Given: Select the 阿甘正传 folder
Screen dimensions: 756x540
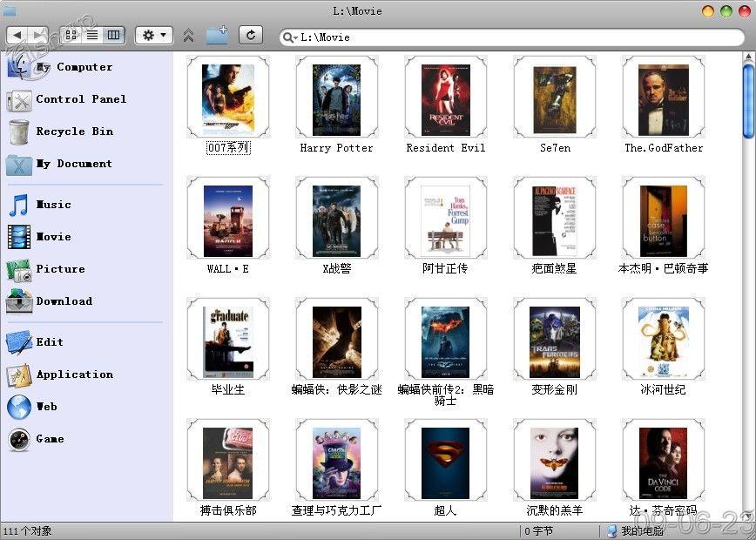Looking at the screenshot, I should (446, 218).
